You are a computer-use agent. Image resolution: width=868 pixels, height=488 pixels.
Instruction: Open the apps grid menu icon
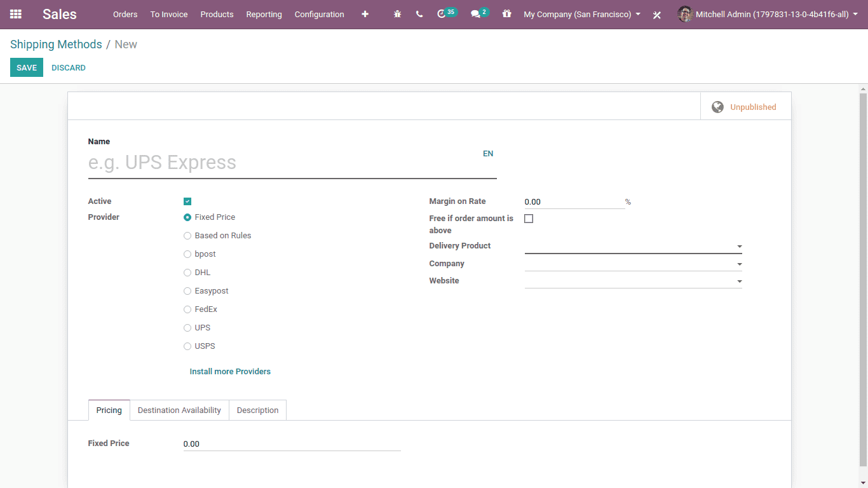tap(16, 14)
